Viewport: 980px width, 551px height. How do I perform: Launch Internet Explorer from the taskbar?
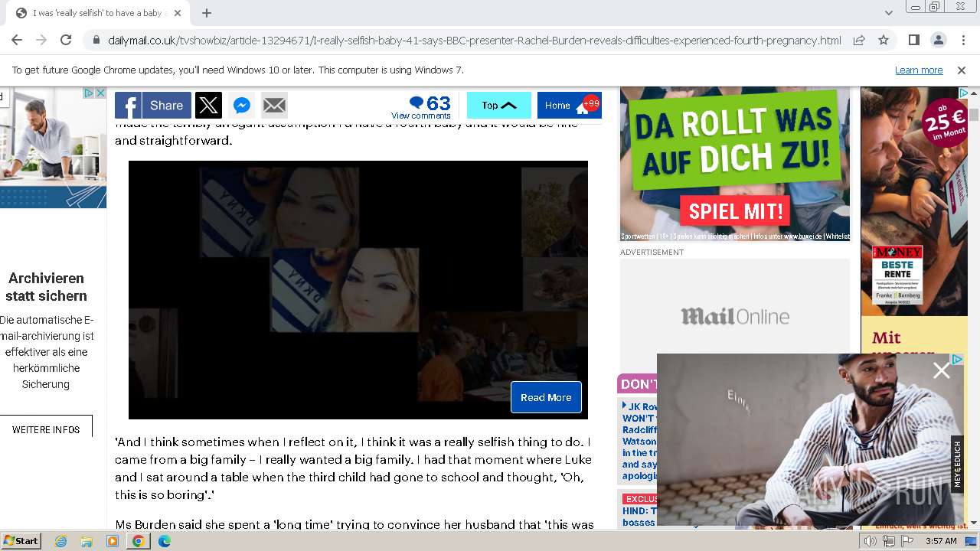(61, 541)
